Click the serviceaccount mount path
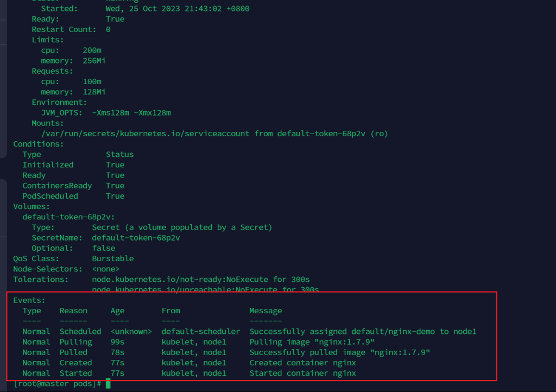The width and height of the screenshot is (556, 392). [x=147, y=134]
